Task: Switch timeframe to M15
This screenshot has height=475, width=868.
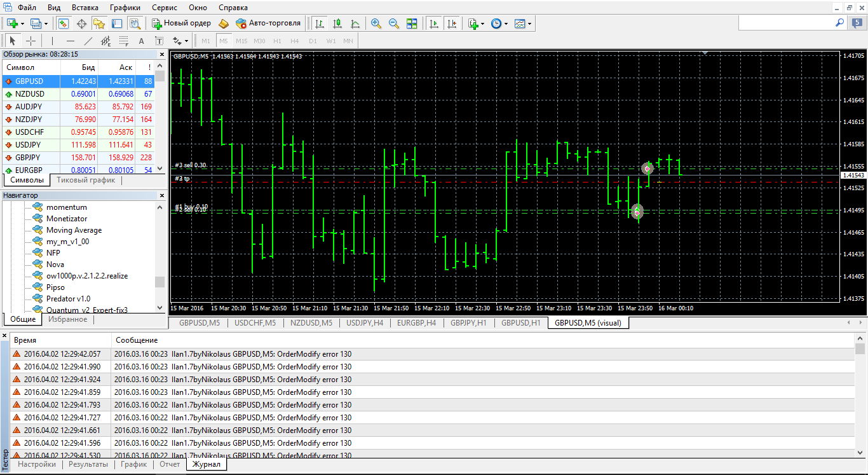Action: [x=241, y=41]
